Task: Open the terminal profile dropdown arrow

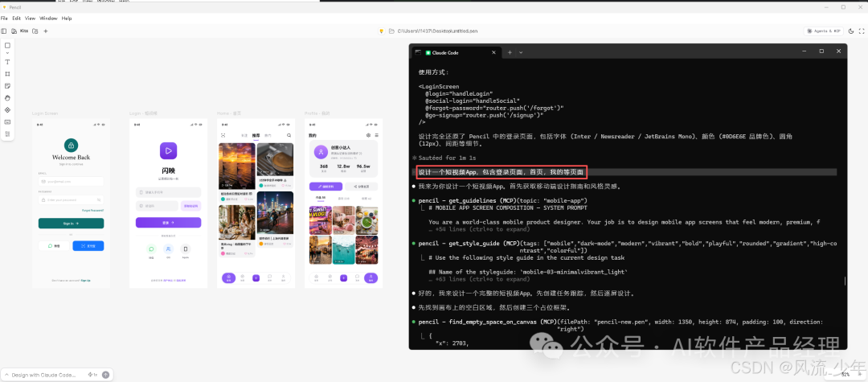Action: (521, 52)
